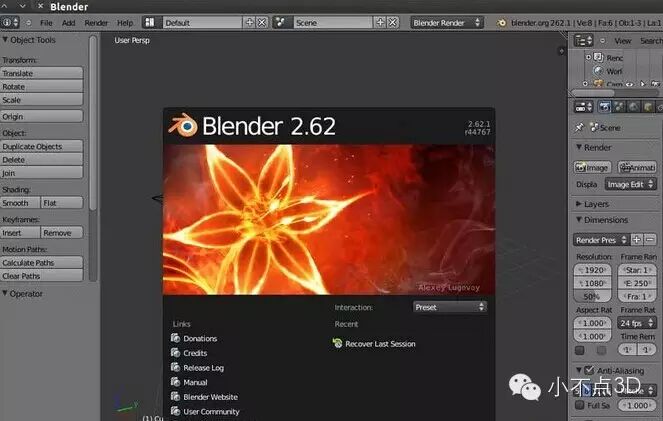
Task: Add a new screen layout with plus icon
Action: pos(249,22)
